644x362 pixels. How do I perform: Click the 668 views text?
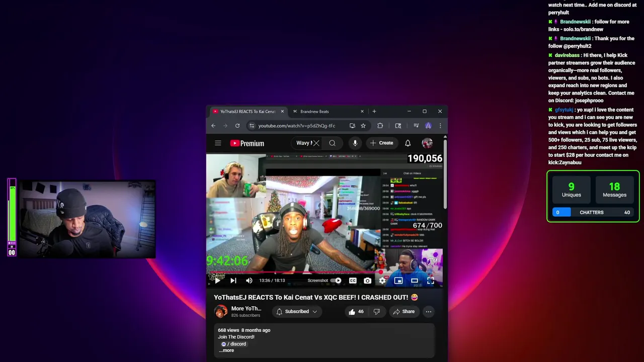228,330
